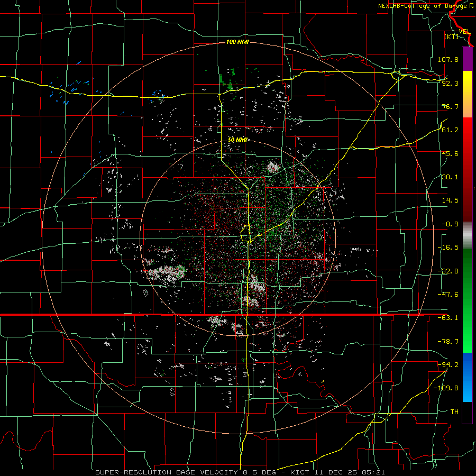Select the 61.2 value on velocity scale
This screenshot has height=476, width=476.
450,130
